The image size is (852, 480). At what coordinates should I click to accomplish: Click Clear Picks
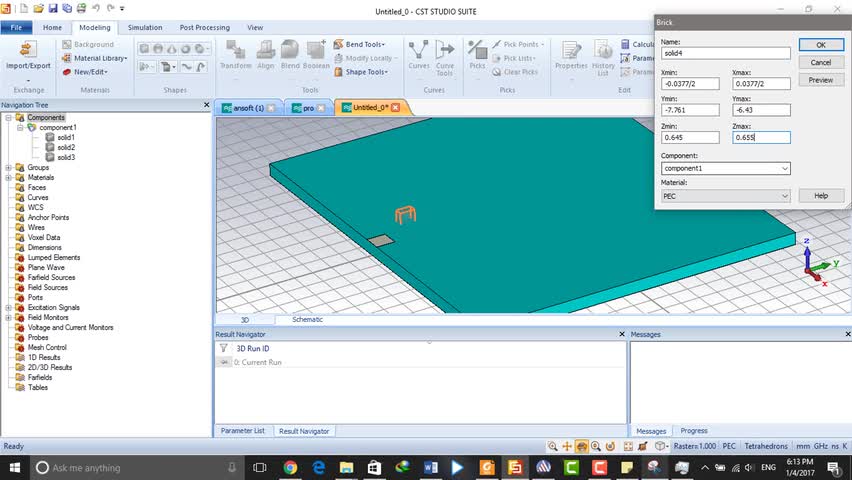(x=515, y=72)
